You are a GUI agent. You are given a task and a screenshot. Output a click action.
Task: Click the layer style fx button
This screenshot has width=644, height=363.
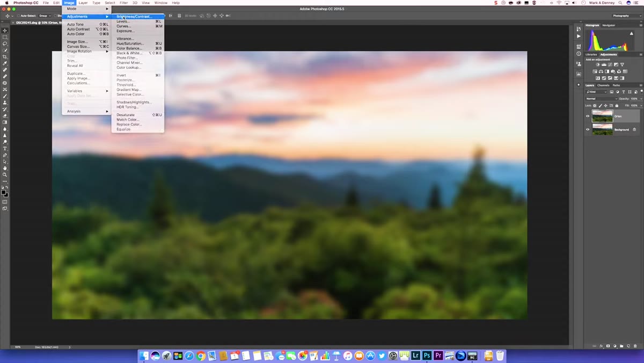click(x=602, y=346)
